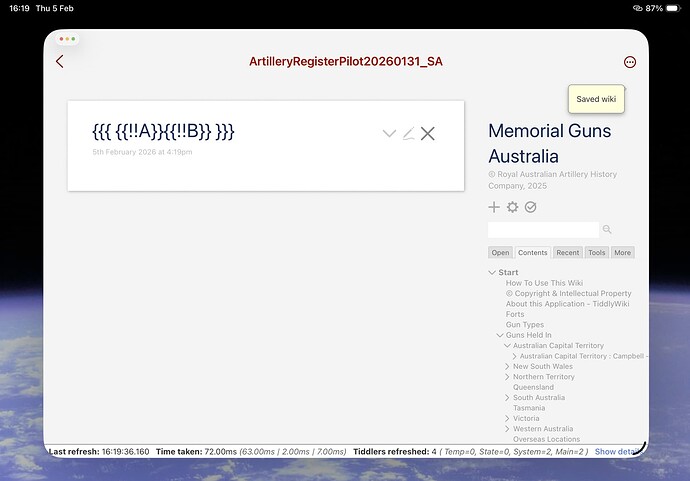Create a new tiddler with plus icon
The height and width of the screenshot is (481, 690).
494,207
